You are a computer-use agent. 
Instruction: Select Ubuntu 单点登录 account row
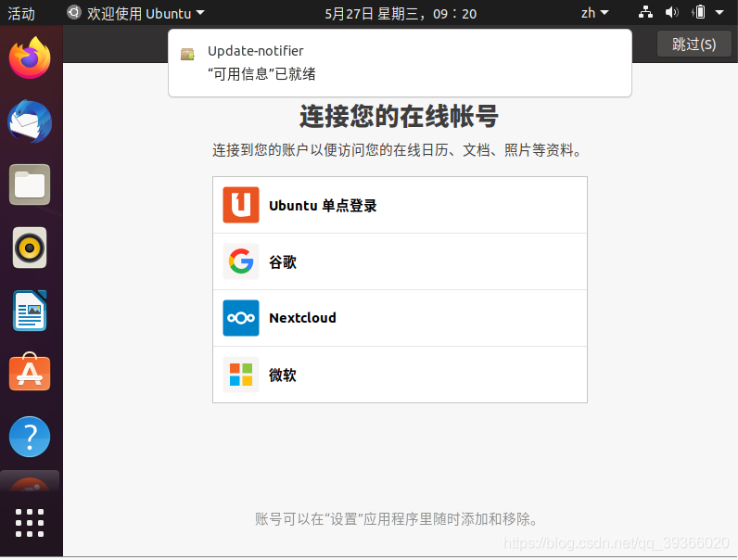pyautogui.click(x=401, y=205)
